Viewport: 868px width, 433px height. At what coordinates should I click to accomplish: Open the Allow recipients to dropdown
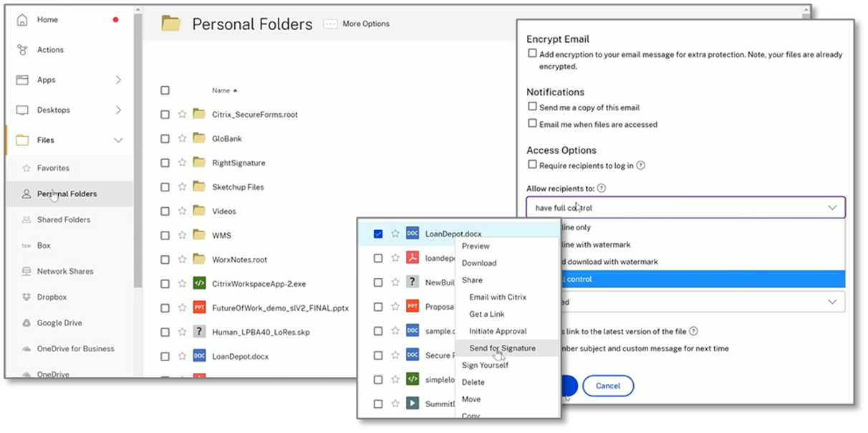pyautogui.click(x=686, y=208)
